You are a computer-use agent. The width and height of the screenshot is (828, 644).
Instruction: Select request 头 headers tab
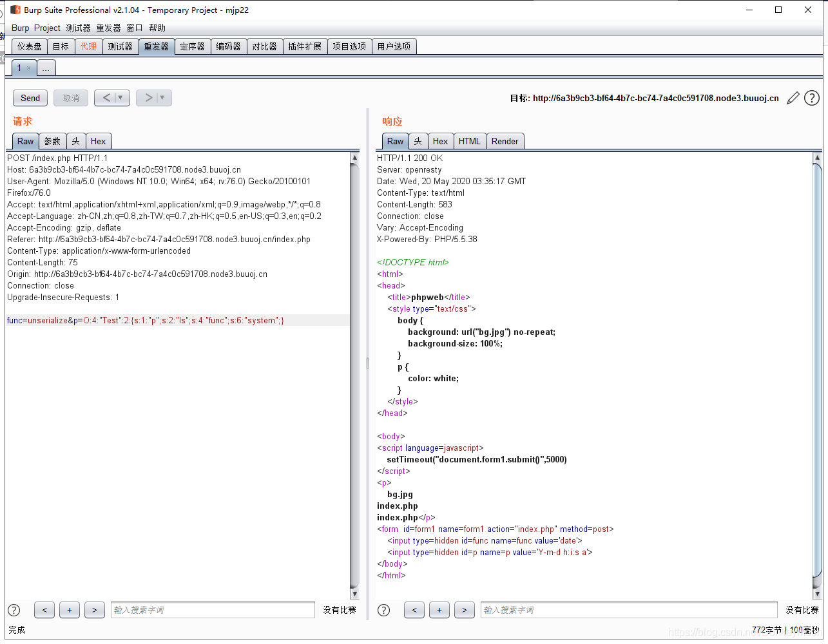coord(76,141)
